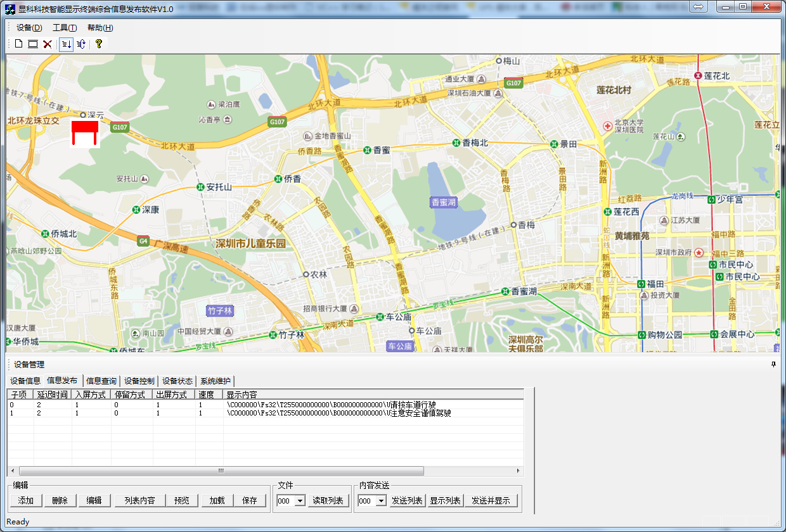Select the row containing 注意安全谨慎驾驶
This screenshot has width=786, height=532.
pos(266,413)
